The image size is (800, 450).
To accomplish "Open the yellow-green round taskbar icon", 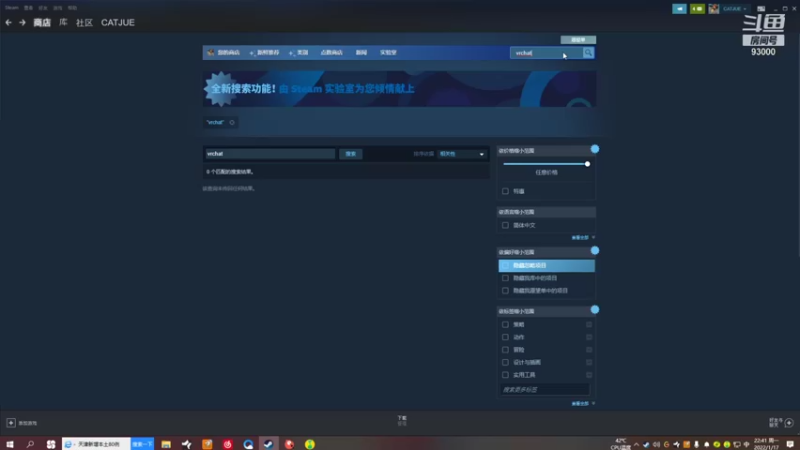I will (x=310, y=444).
